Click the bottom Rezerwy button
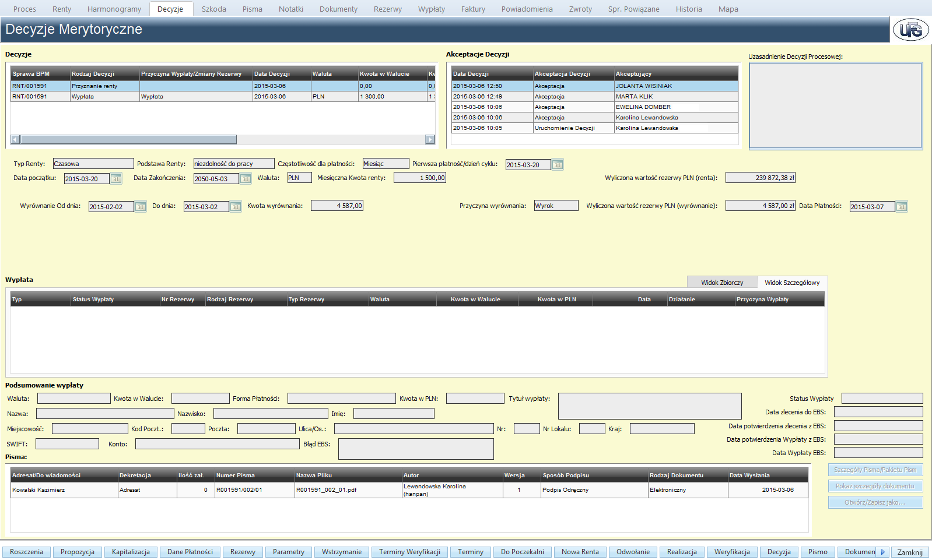Viewport: 932px width, 560px height. pos(243,552)
